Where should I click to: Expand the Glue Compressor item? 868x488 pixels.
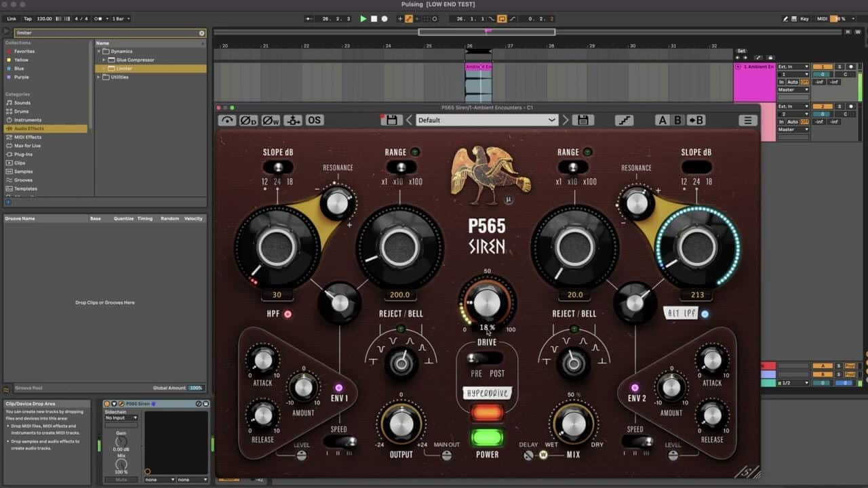105,60
